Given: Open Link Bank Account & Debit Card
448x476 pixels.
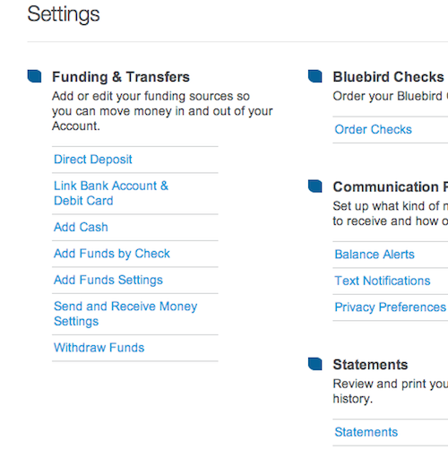Looking at the screenshot, I should 111,193.
